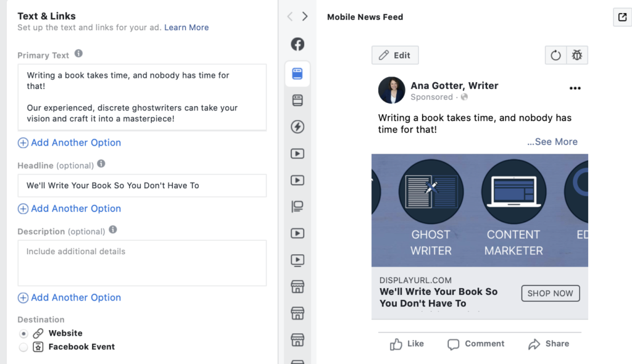Click the bug report icon
The width and height of the screenshot is (632, 364).
577,56
